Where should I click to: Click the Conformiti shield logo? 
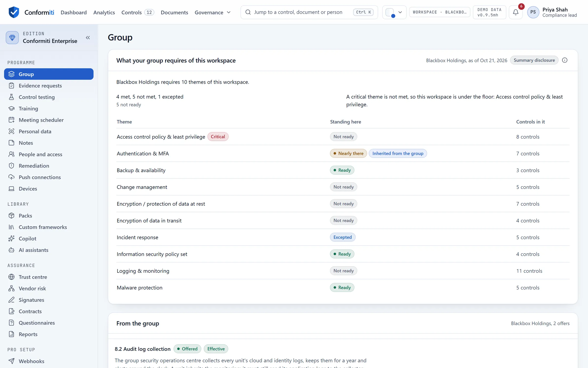(14, 12)
